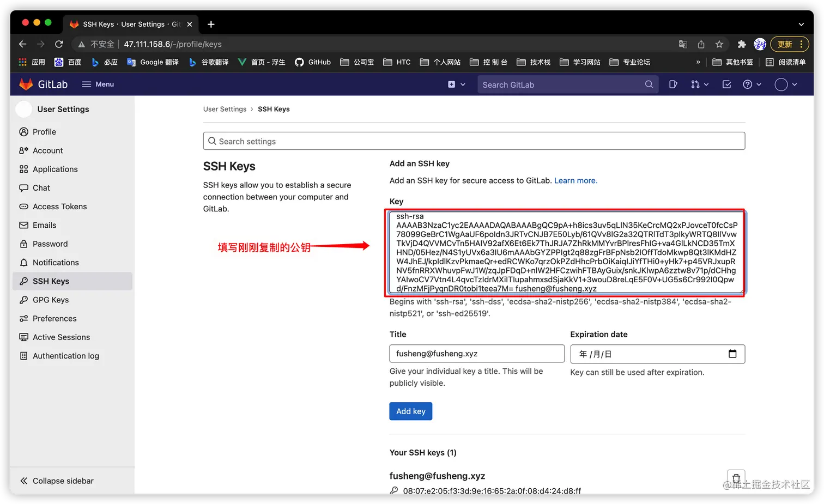Click the Add key button
824x504 pixels.
pyautogui.click(x=411, y=411)
